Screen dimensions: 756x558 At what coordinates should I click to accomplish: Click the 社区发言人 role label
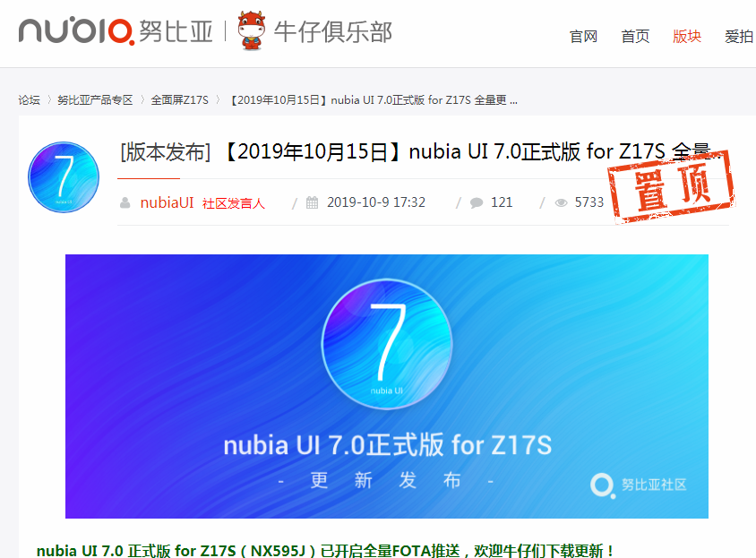234,203
